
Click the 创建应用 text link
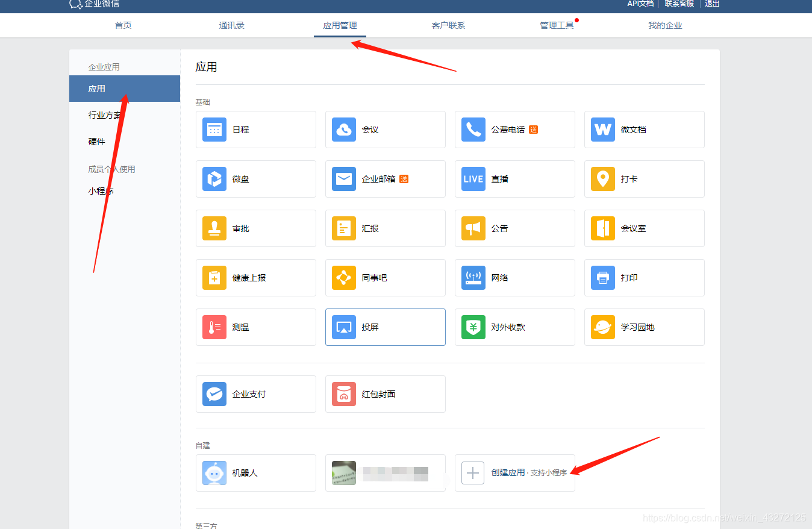point(508,473)
